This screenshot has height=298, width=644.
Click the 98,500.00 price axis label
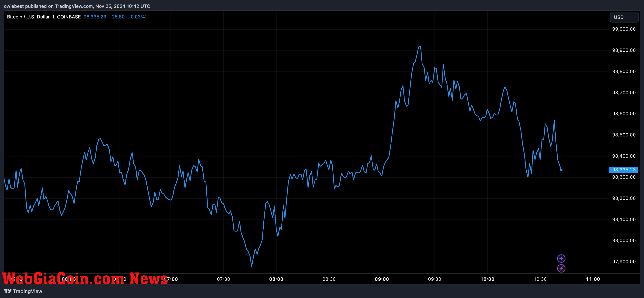(x=624, y=135)
